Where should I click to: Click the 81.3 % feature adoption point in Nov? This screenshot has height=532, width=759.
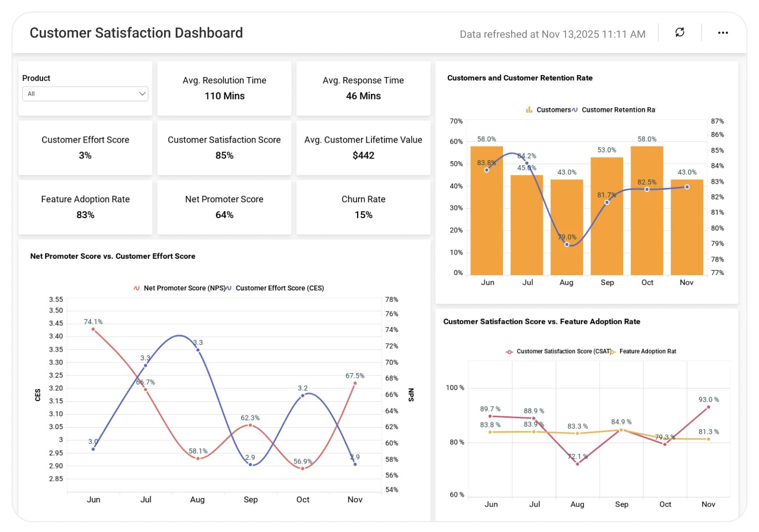coord(709,439)
